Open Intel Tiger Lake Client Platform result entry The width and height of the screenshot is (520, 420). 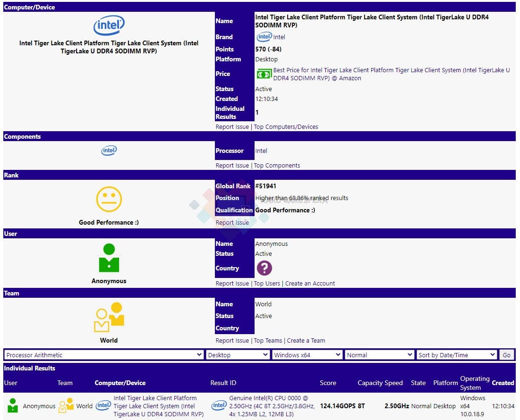coord(159,406)
